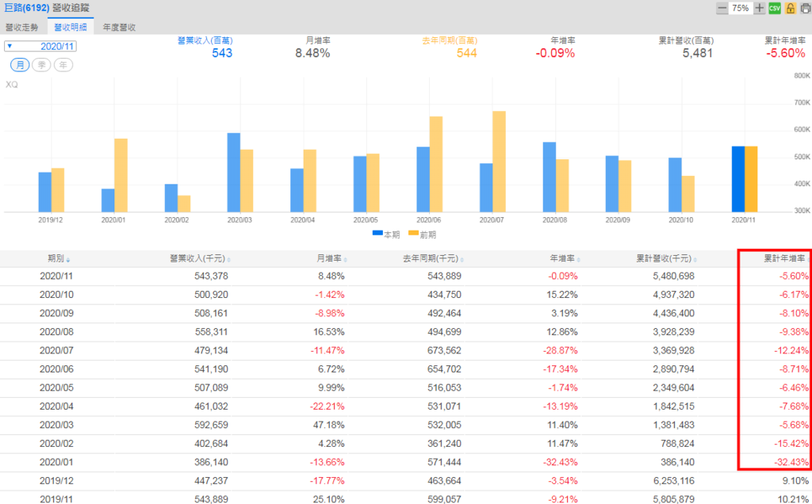This screenshot has height=504, width=812.
Task: Click the 去年同期(百萬) summary label
Action: pos(450,40)
